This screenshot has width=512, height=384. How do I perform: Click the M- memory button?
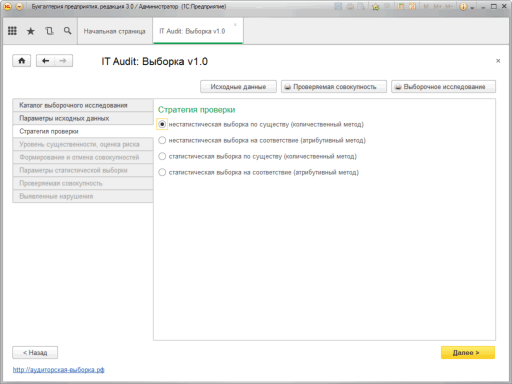(x=449, y=6)
